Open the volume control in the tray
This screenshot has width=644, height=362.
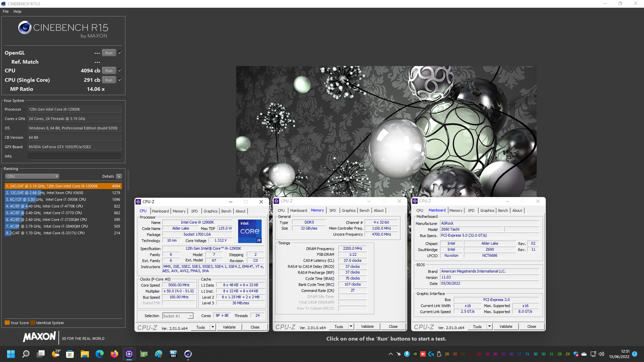601,354
